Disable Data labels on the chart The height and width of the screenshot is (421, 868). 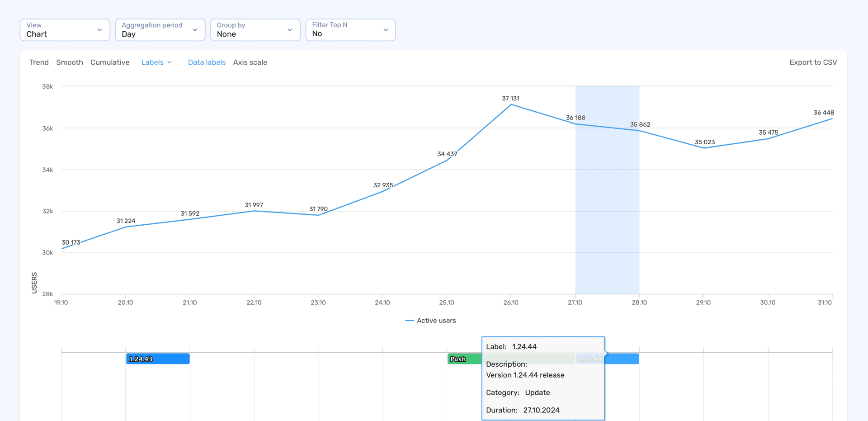[x=207, y=62]
